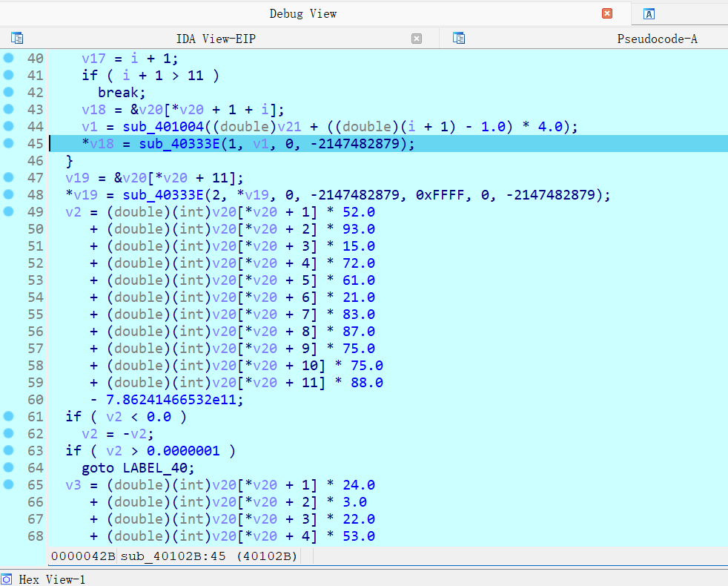Click the address 0000042B in status bar
This screenshot has height=586, width=728.
tap(83, 556)
